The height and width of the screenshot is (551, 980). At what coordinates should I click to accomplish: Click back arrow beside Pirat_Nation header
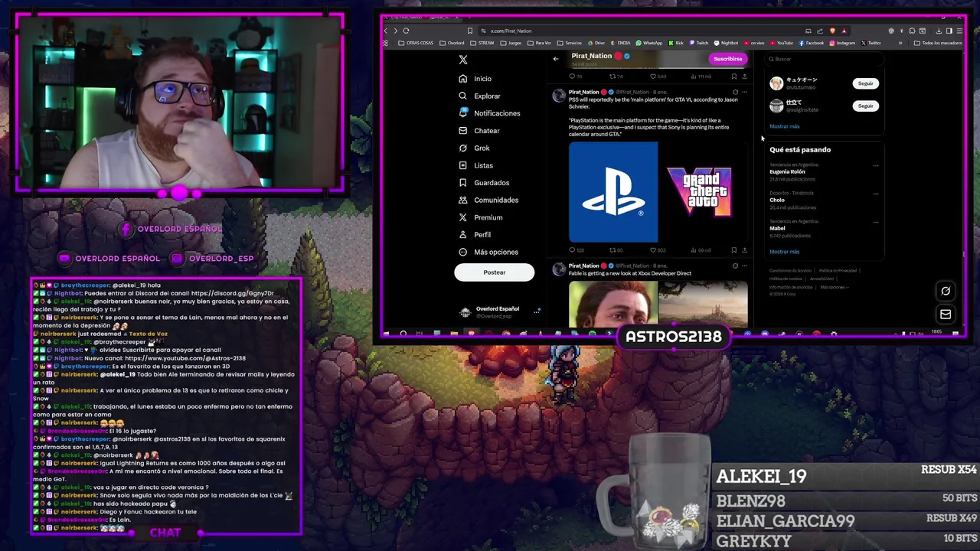[556, 59]
